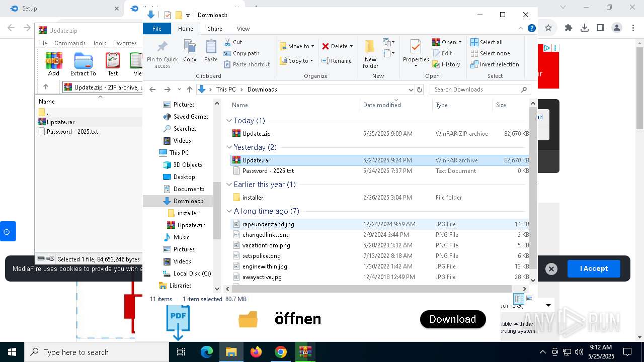Viewport: 644px width, 362px height.
Task: Expand the Open dropdown in ribbon
Action: pyautogui.click(x=460, y=42)
